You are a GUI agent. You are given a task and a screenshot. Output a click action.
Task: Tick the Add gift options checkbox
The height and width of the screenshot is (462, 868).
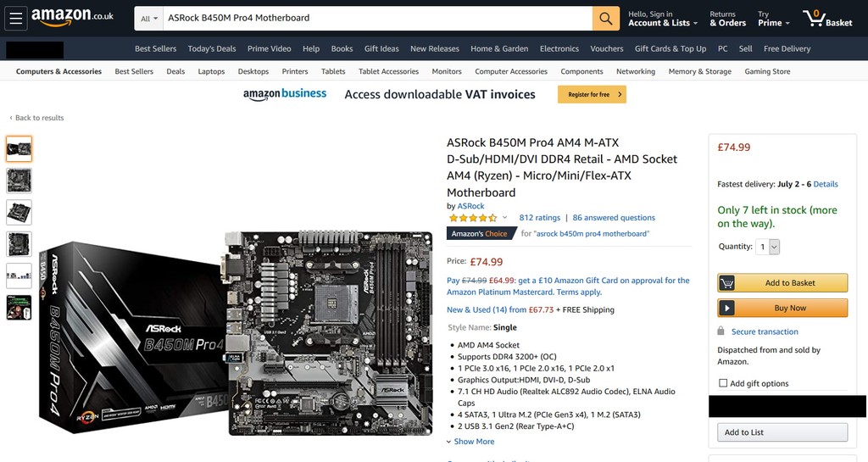coord(723,383)
